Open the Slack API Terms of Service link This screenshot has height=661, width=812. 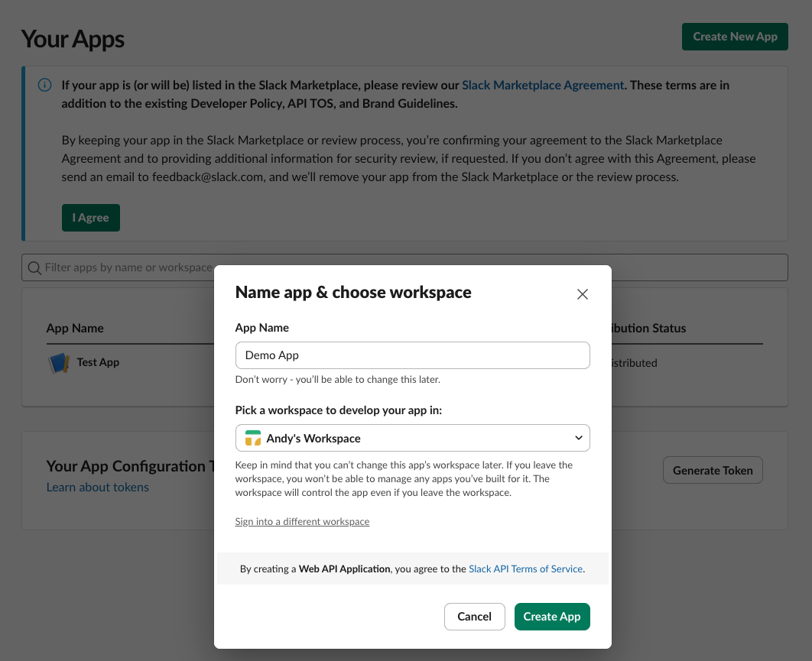(x=525, y=569)
